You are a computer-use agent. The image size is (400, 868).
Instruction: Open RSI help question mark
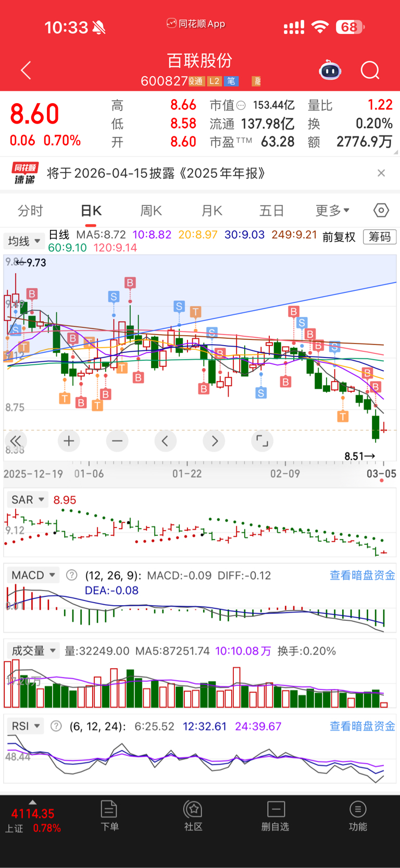[56, 726]
